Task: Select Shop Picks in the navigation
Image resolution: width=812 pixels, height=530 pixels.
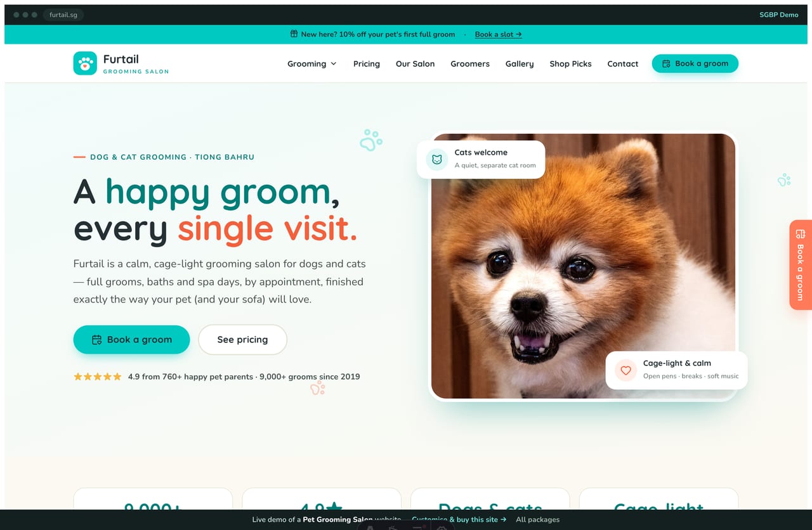Action: pyautogui.click(x=570, y=64)
